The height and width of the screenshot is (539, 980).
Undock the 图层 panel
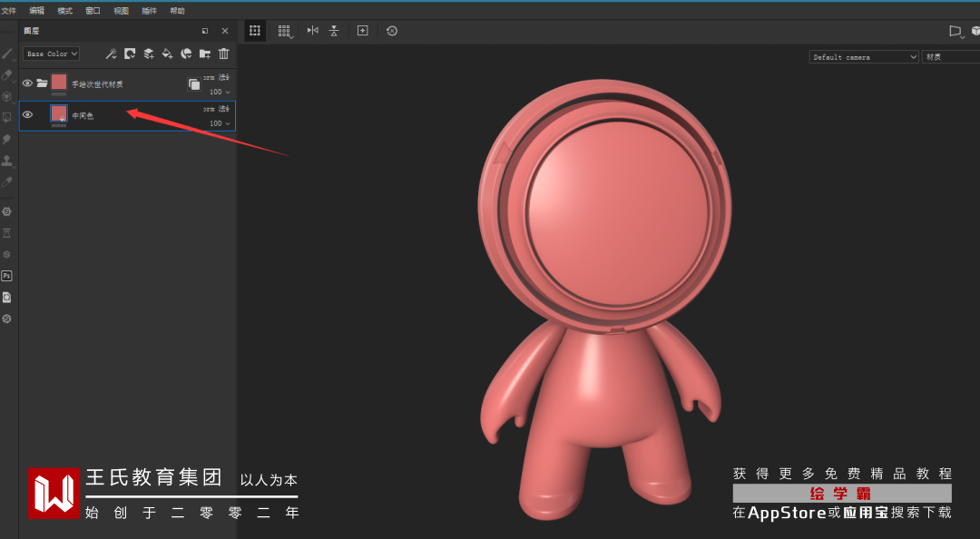(x=205, y=31)
